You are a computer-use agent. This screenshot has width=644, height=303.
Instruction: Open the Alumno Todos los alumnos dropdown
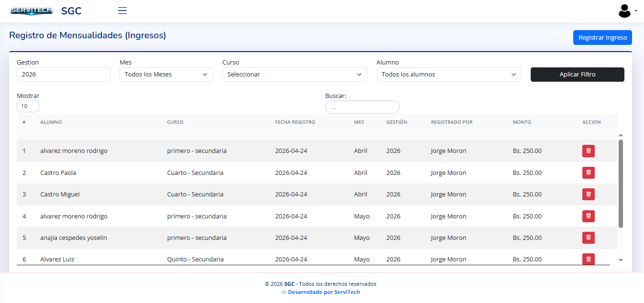point(449,75)
